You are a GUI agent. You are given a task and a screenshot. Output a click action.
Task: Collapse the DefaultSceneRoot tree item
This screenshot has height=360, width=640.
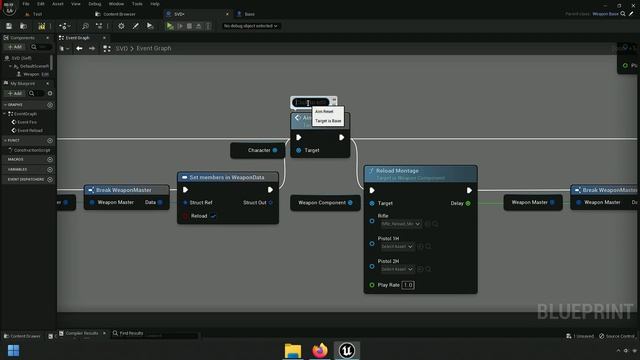tap(11, 66)
